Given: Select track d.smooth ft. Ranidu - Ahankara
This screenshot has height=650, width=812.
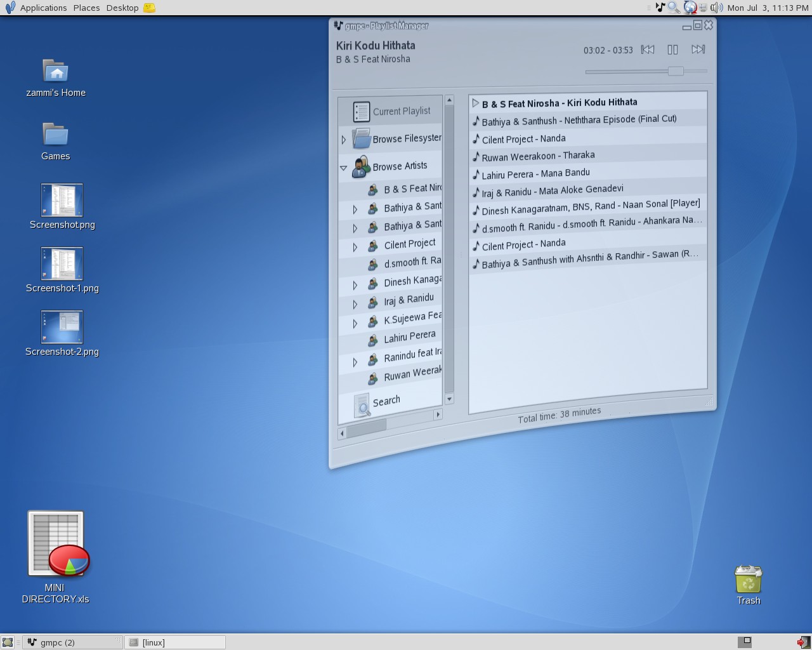Looking at the screenshot, I should tap(588, 224).
